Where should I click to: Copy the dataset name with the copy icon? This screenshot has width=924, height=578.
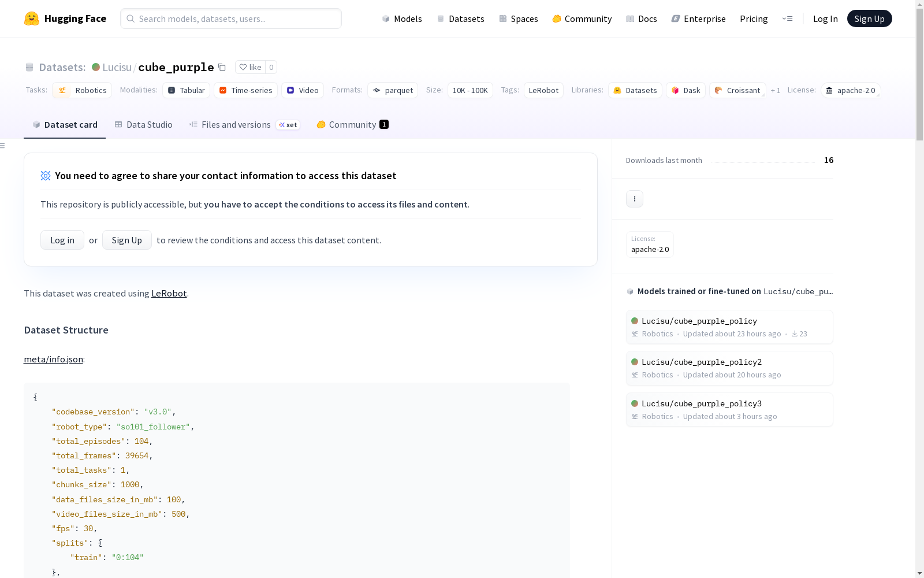(x=222, y=67)
